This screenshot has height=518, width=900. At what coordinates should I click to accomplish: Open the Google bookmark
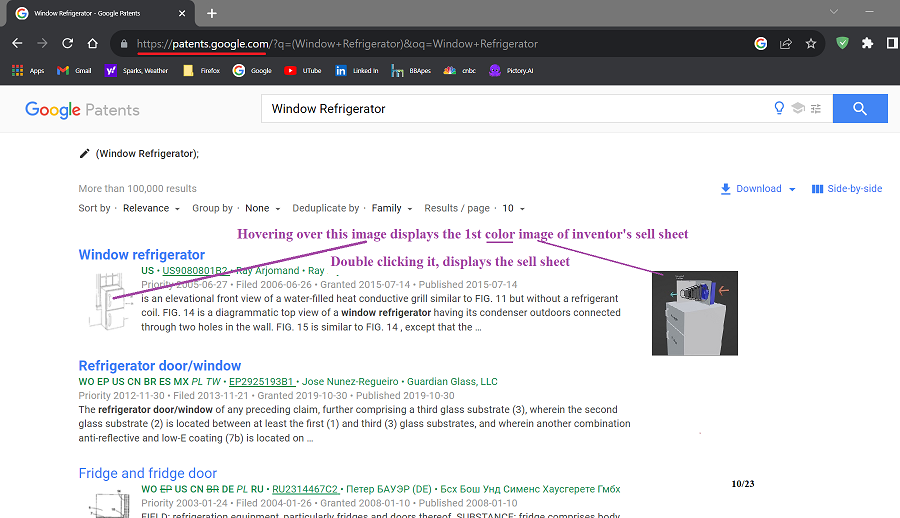[252, 71]
